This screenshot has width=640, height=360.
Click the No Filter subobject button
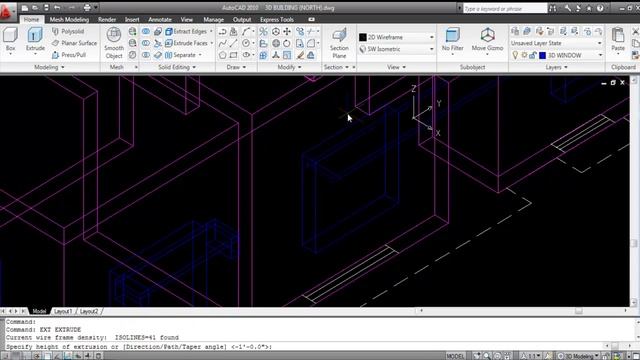pos(452,40)
